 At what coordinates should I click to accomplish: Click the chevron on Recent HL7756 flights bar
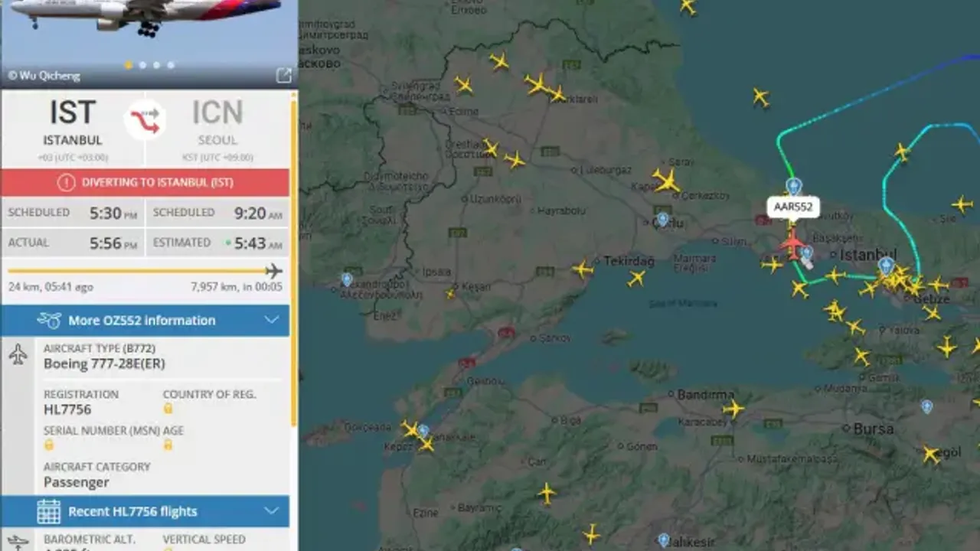(x=272, y=510)
